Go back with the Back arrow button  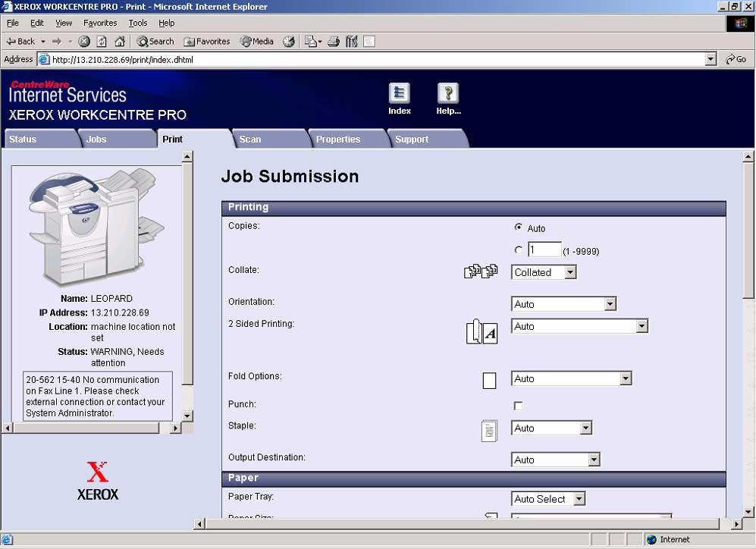tap(20, 42)
